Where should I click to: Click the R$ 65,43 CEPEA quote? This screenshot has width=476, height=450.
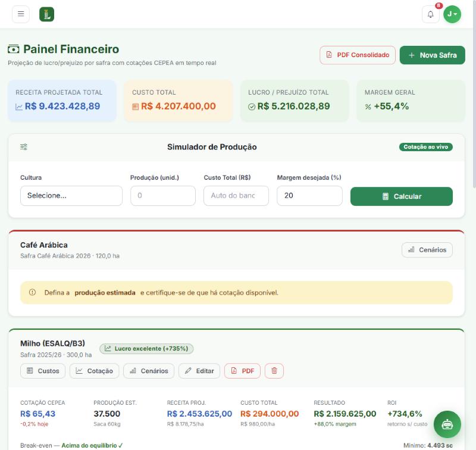tap(38, 414)
